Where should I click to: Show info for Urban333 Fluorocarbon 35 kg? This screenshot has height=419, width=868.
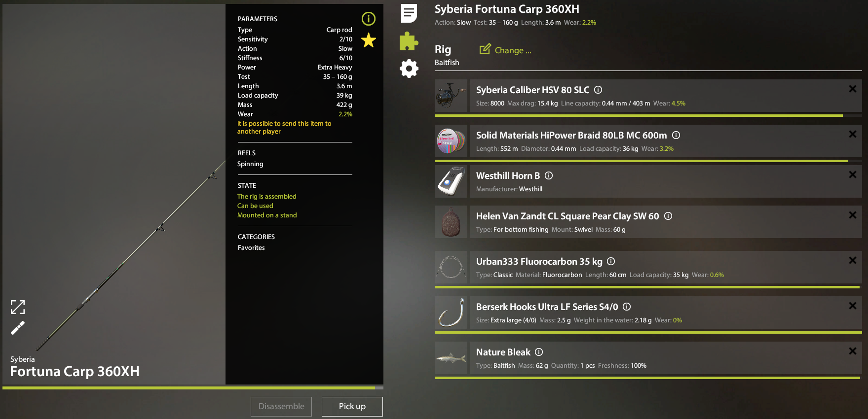tap(611, 261)
